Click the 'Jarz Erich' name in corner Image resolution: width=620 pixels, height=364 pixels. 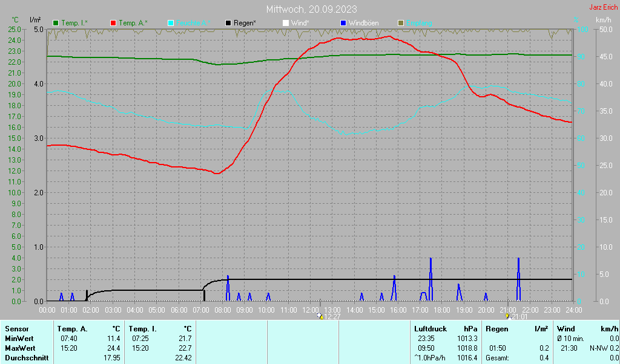point(604,7)
